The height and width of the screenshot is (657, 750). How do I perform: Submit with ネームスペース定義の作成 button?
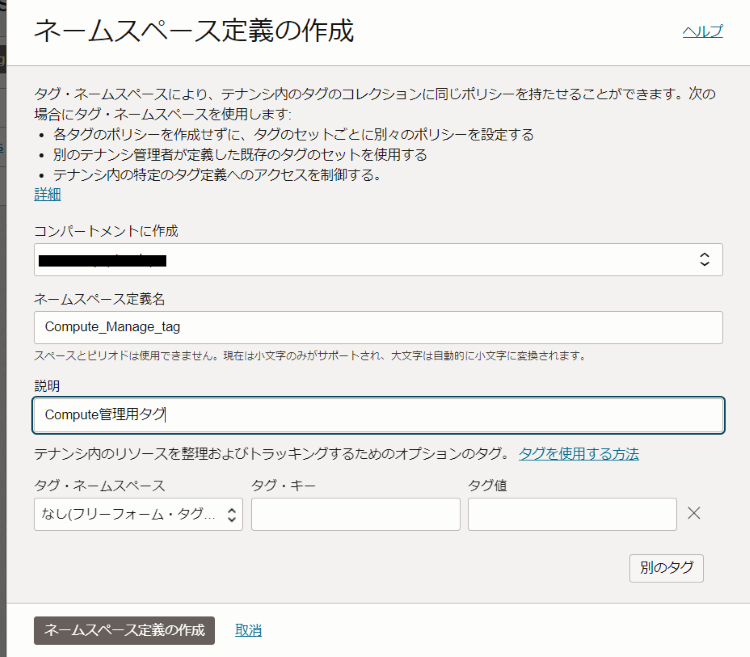(x=124, y=630)
